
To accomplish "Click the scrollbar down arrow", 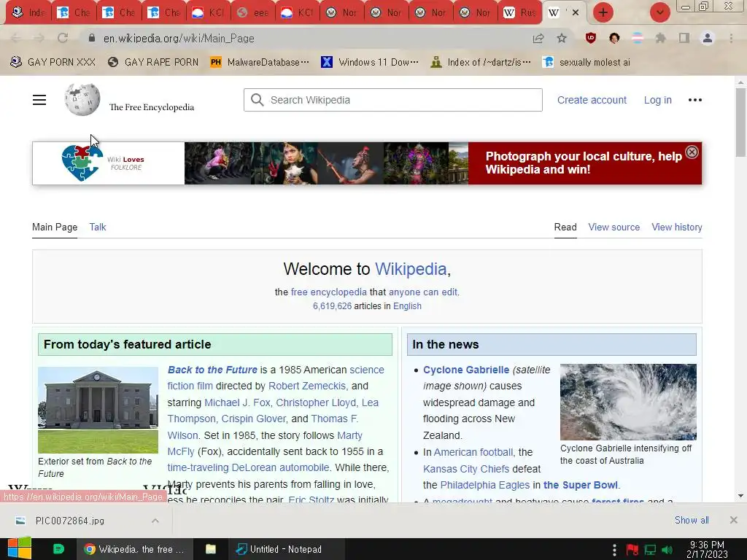I will [x=740, y=496].
